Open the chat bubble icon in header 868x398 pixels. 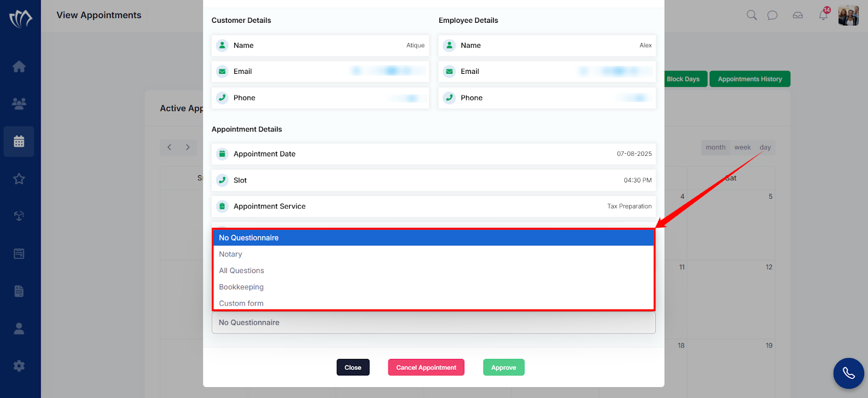point(773,15)
